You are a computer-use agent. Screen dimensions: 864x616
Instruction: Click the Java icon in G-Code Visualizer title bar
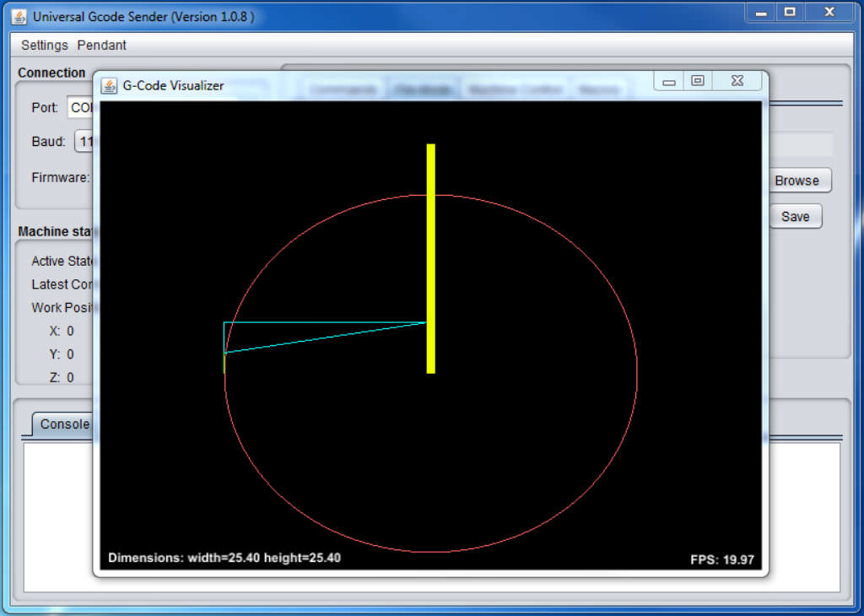tap(109, 85)
